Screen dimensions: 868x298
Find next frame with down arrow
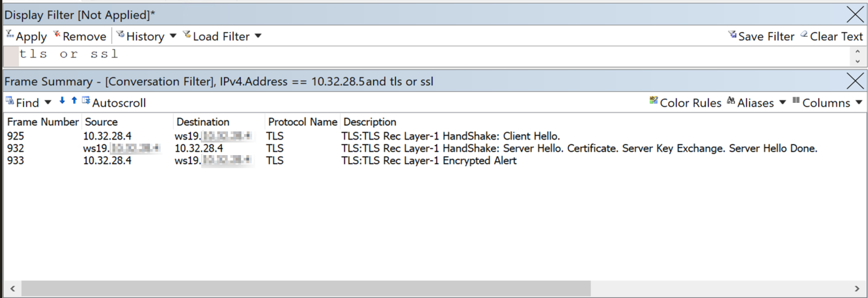(x=62, y=100)
